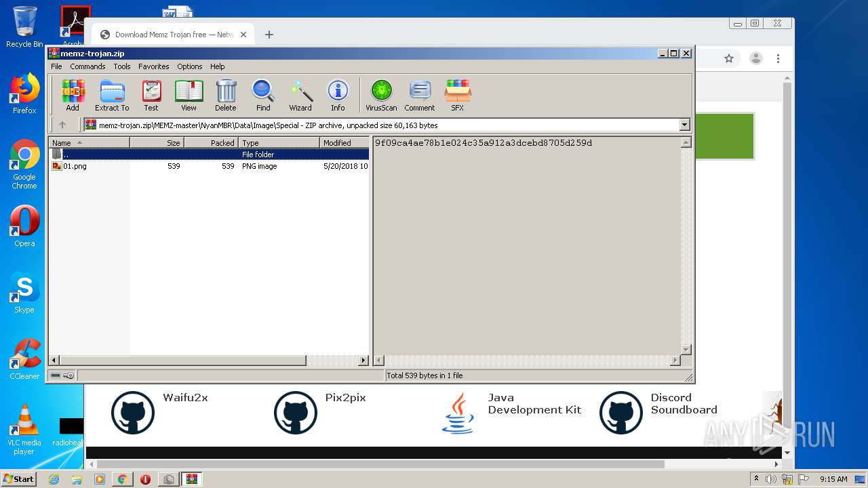868x488 pixels.
Task: Open Skype desktop shortcut
Action: (x=24, y=293)
